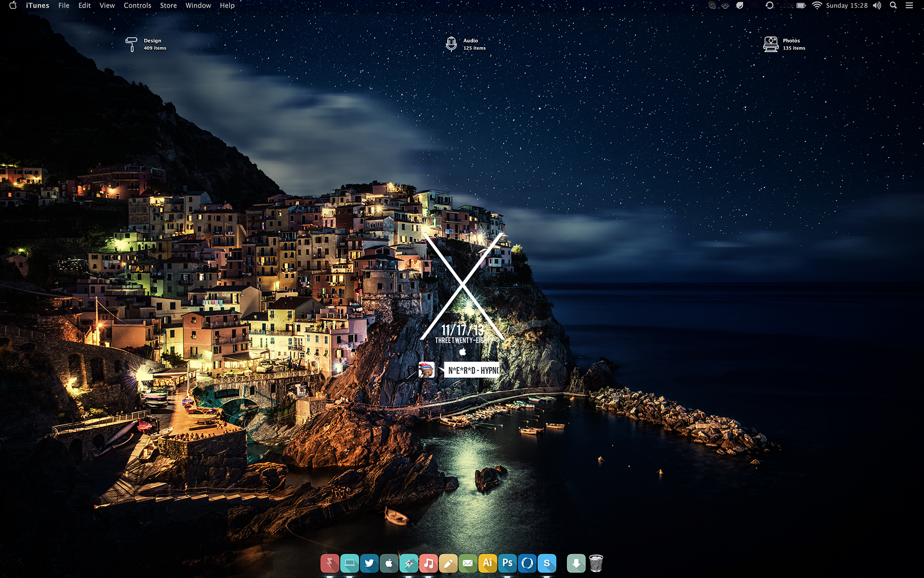The width and height of the screenshot is (924, 578).
Task: Open the Store menu
Action: point(168,5)
